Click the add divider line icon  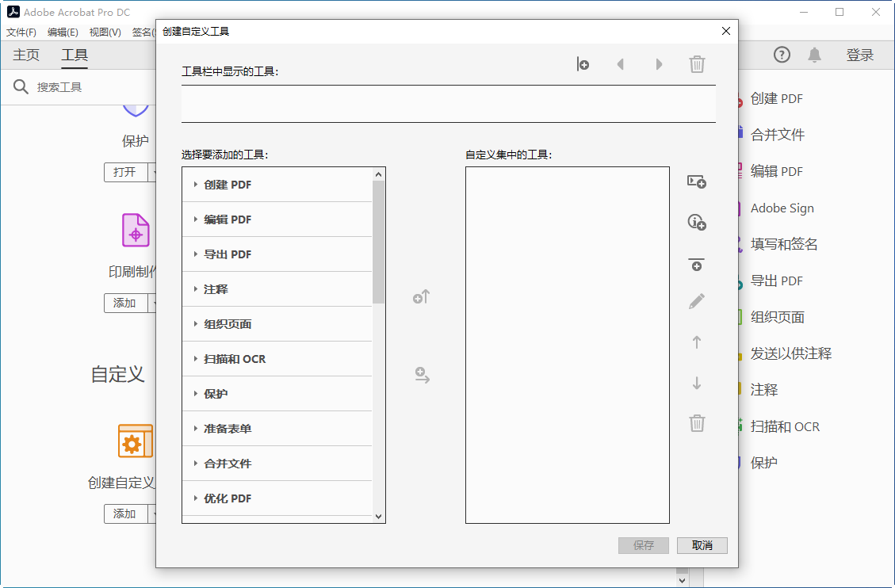coord(696,264)
